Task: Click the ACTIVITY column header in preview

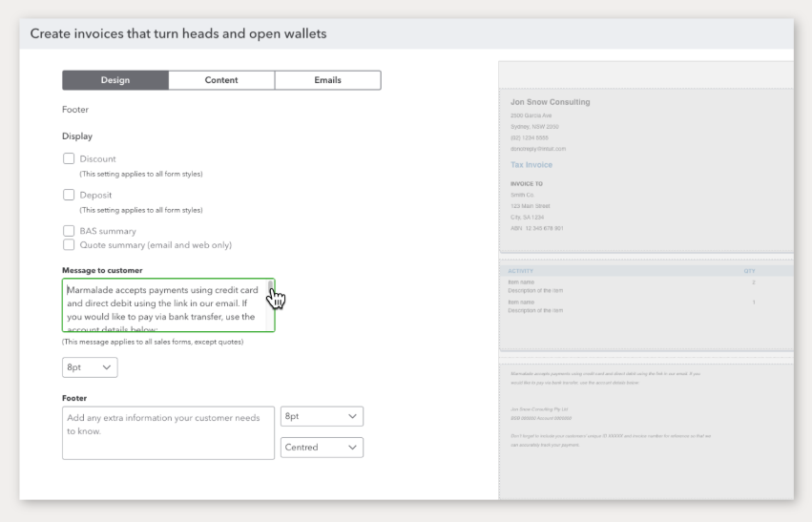Action: coord(521,271)
